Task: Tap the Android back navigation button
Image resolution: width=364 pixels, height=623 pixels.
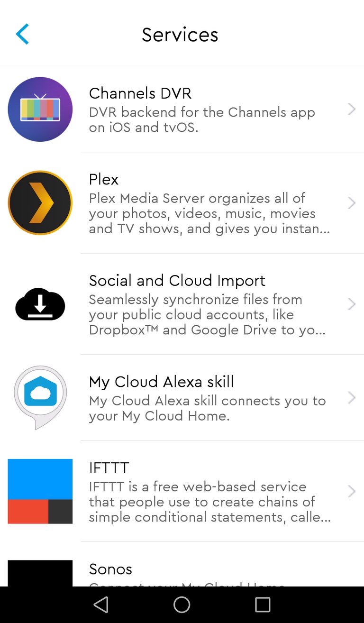Action: coord(101,605)
